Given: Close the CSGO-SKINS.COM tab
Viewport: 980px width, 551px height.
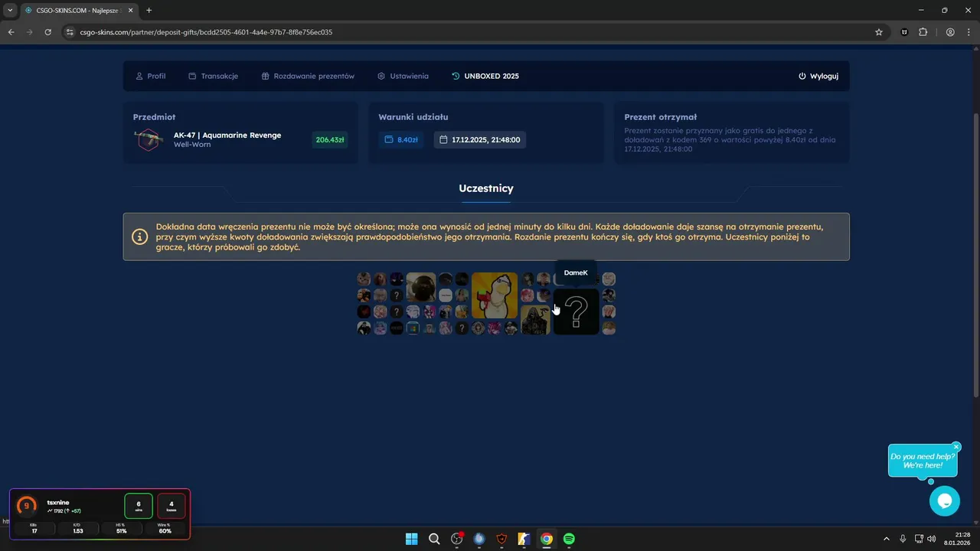Looking at the screenshot, I should [x=130, y=10].
